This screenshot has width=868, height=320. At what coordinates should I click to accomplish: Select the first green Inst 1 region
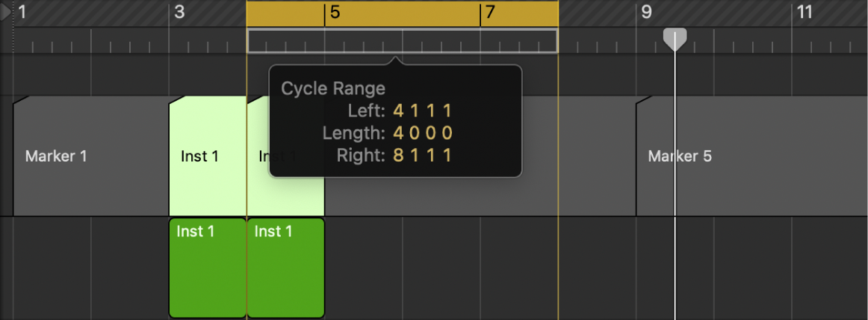point(208,268)
